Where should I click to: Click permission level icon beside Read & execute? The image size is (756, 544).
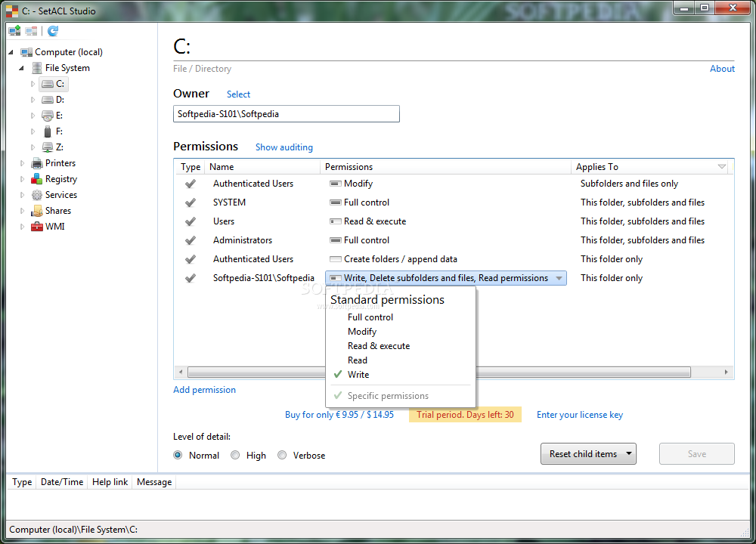point(336,221)
